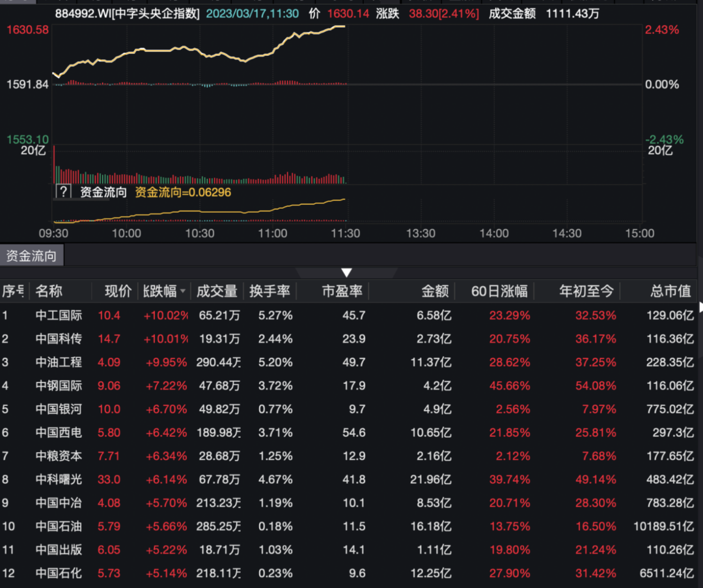703x588 pixels.
Task: Switch to the 资金流向 tab
Action: pyautogui.click(x=31, y=256)
